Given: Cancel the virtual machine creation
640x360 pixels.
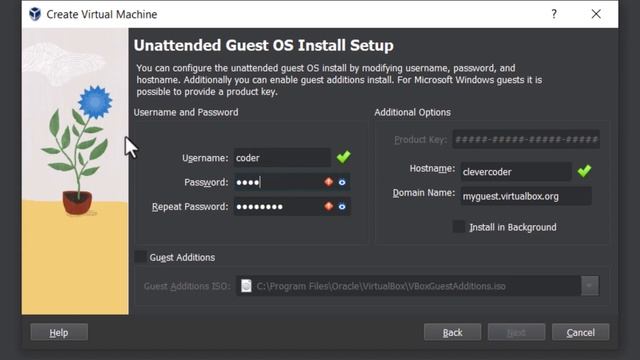Looking at the screenshot, I should (580, 332).
